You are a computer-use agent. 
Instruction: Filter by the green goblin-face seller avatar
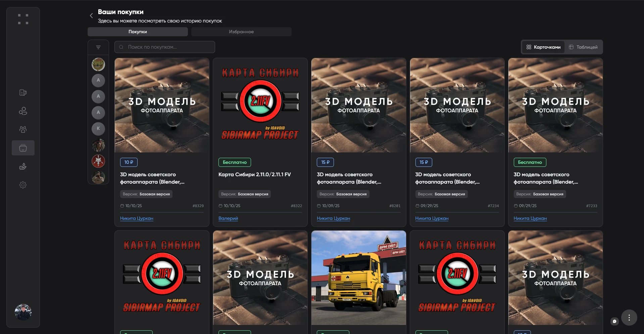98,64
